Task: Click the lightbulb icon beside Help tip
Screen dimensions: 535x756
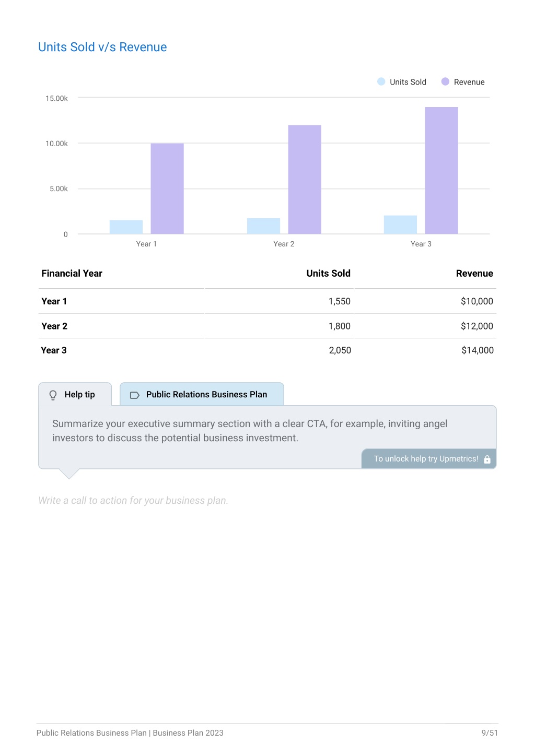Action: coord(53,395)
